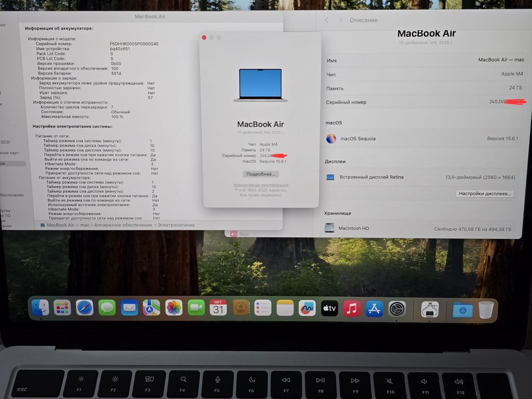Click the Состояние: Обычный value
The image size is (532, 399).
tap(120, 112)
